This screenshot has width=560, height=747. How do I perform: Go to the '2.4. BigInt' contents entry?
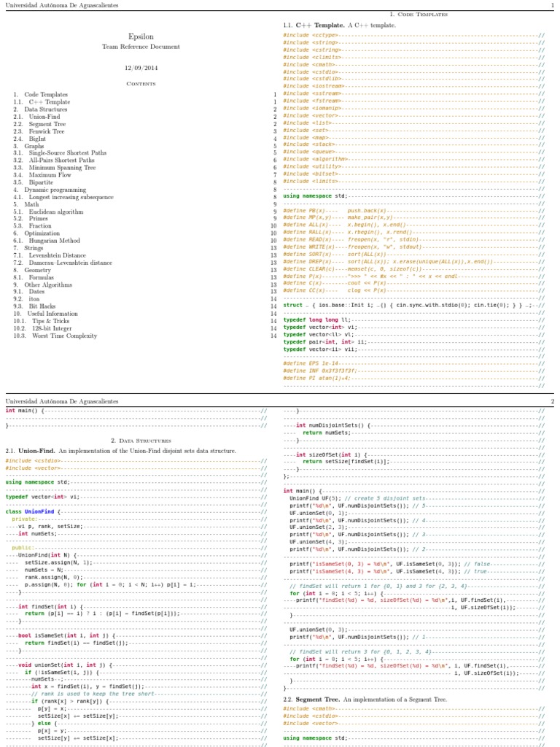click(x=29, y=139)
